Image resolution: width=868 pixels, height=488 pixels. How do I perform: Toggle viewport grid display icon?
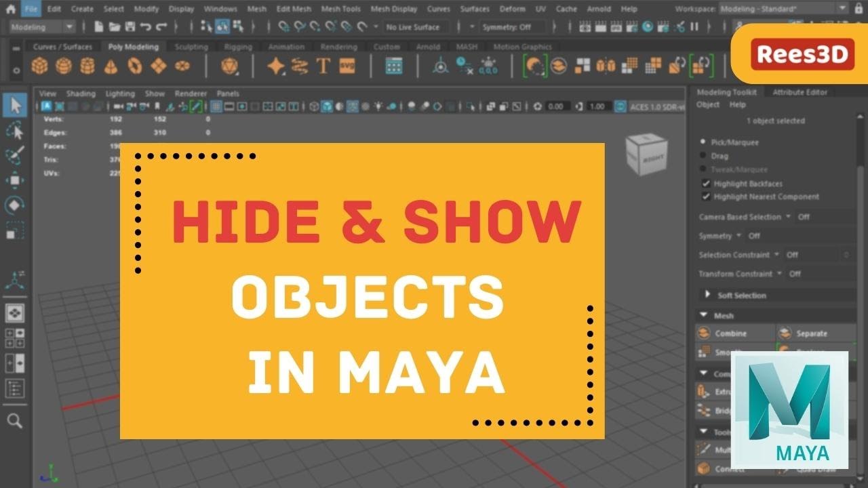click(x=216, y=106)
